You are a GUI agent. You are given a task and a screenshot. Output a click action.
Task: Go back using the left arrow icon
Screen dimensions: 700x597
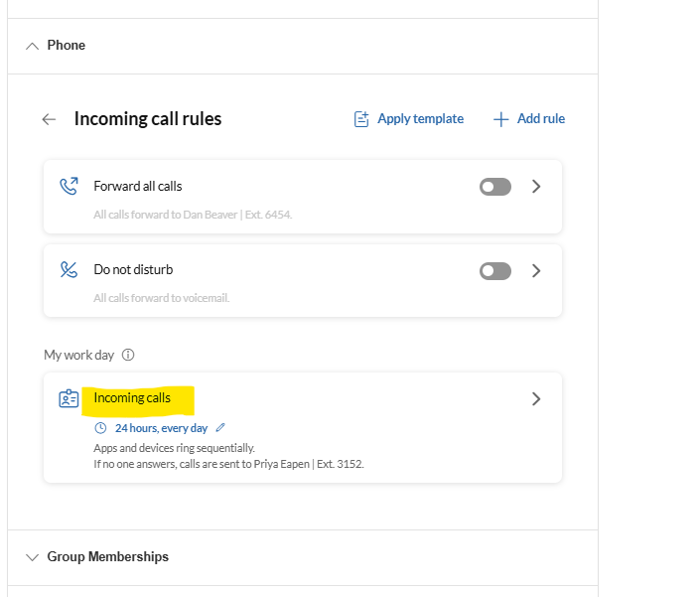49,119
